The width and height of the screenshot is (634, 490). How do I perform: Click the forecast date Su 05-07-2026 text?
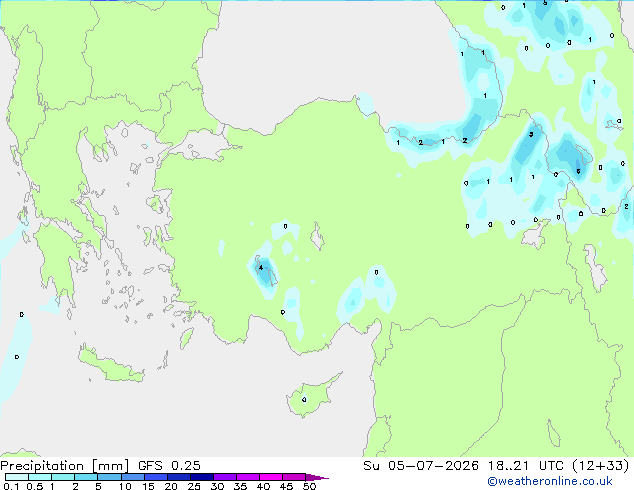[421, 466]
